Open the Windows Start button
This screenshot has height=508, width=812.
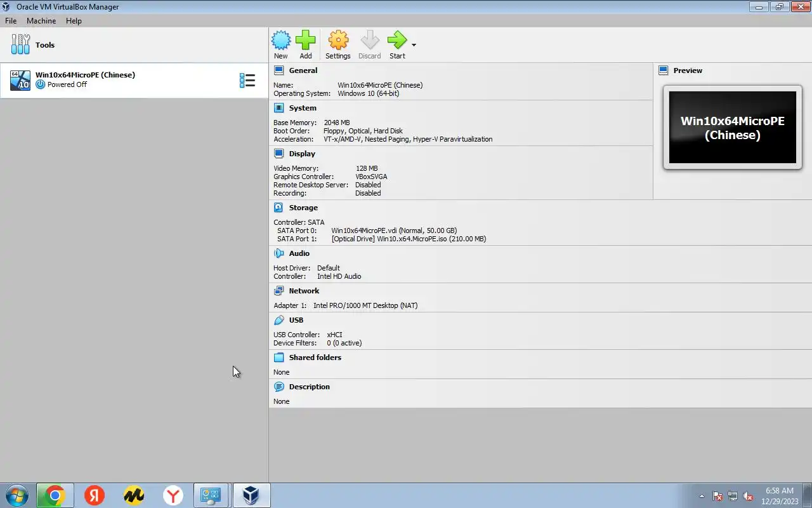[16, 495]
